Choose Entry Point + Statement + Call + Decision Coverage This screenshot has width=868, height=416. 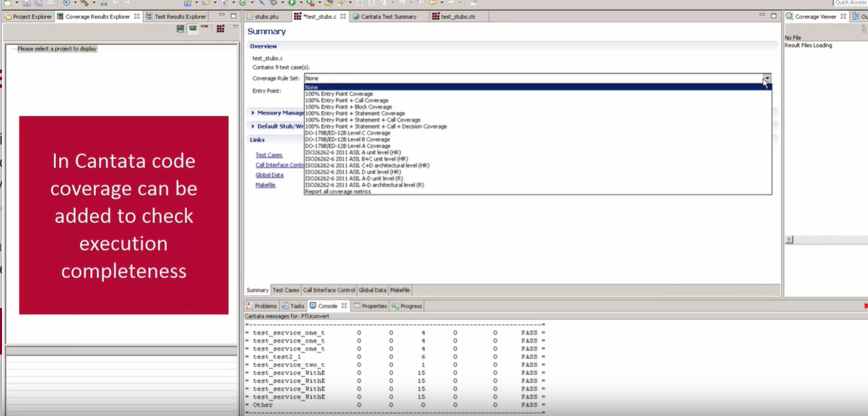click(538, 126)
